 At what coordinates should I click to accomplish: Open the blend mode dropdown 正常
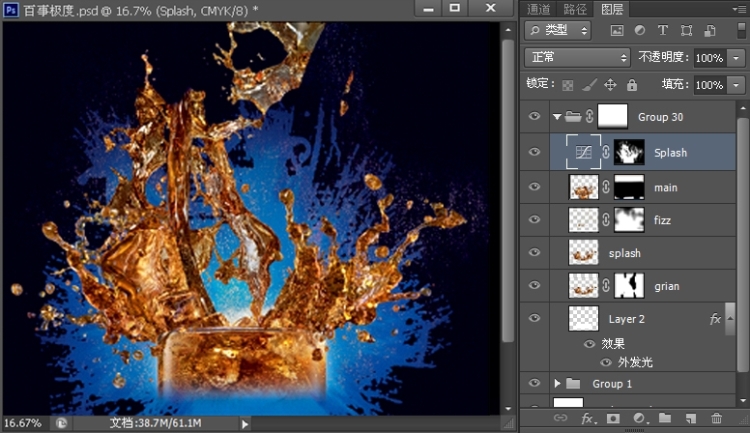pos(577,58)
